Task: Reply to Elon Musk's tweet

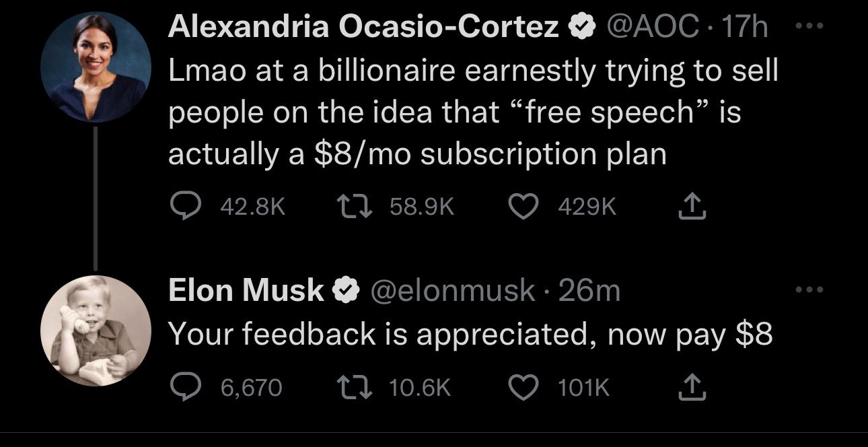Action: pyautogui.click(x=183, y=387)
